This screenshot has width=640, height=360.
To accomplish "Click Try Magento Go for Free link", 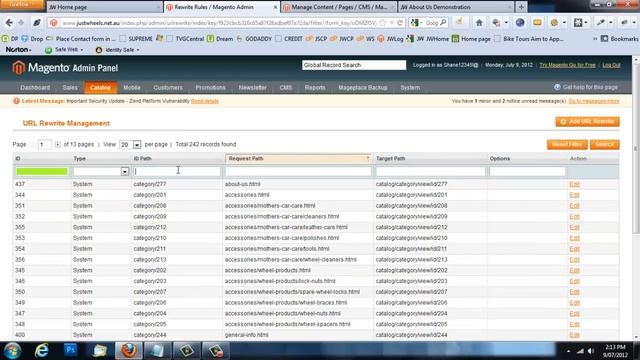I will point(567,65).
